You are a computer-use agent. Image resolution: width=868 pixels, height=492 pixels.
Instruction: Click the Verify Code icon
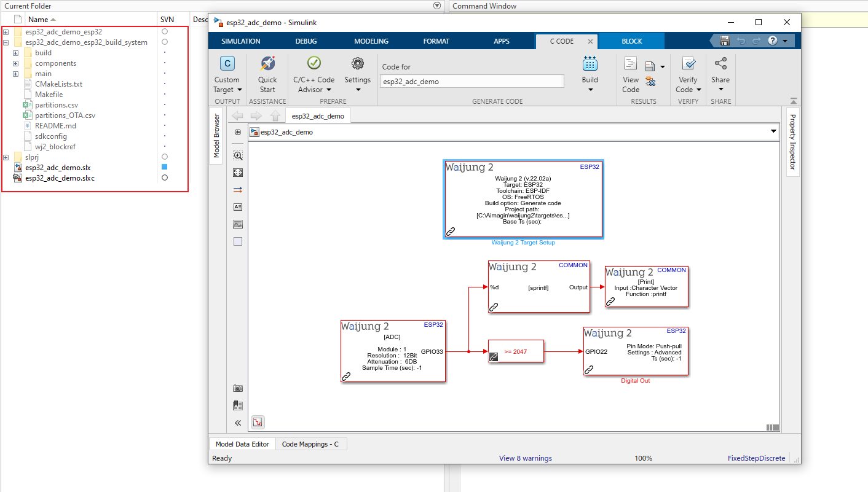click(x=688, y=64)
